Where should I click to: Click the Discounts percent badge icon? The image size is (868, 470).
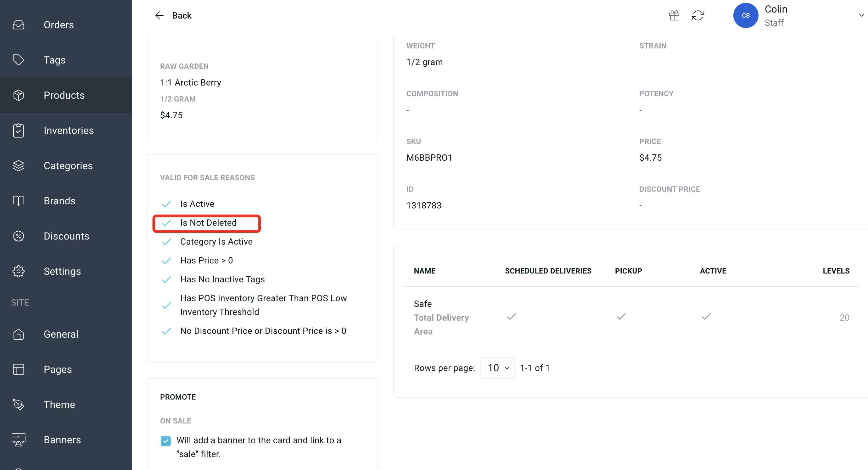click(x=19, y=236)
